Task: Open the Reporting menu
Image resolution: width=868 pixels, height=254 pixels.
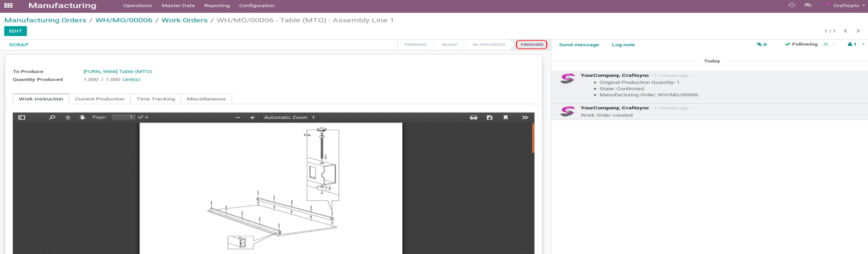Action: pyautogui.click(x=217, y=6)
